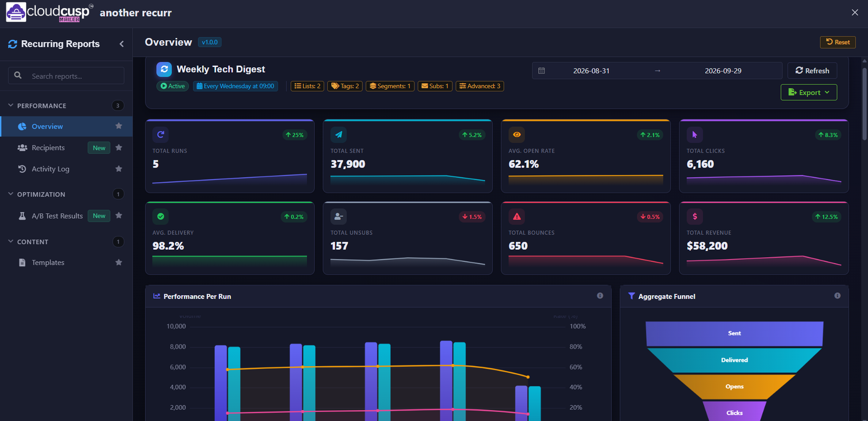
Task: Click the Total Clicks cursor icon
Action: point(694,135)
